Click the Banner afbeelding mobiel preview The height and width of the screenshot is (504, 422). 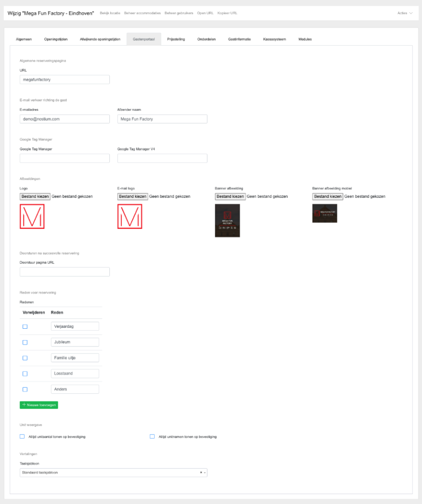pos(325,213)
